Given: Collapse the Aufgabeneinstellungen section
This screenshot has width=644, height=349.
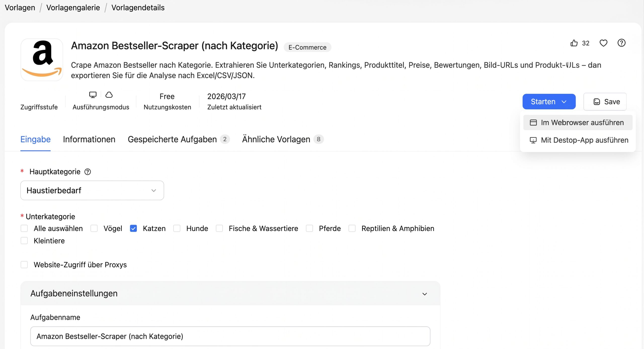Looking at the screenshot, I should tap(230, 293).
